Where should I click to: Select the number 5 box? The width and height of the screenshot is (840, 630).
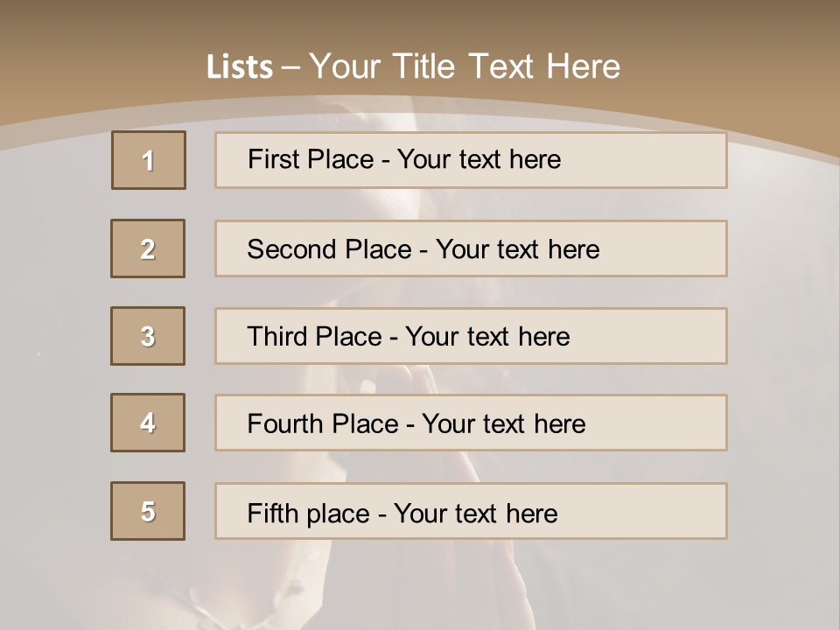(148, 511)
